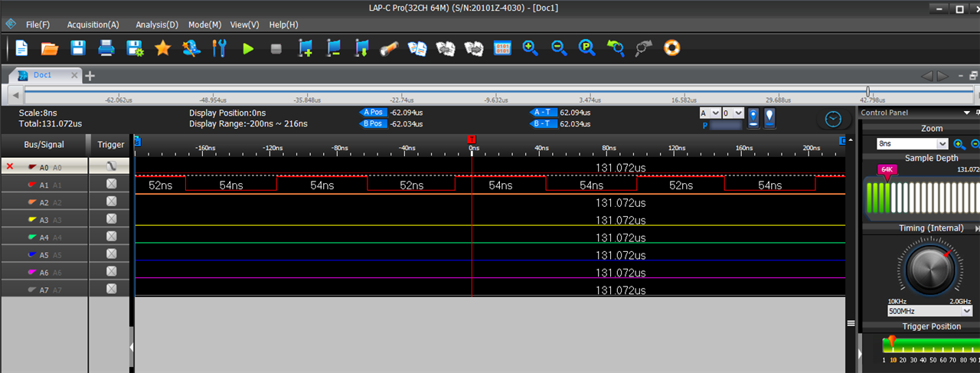Open the Acquisition(A) menu
Screen dimensions: 980x373
point(93,25)
